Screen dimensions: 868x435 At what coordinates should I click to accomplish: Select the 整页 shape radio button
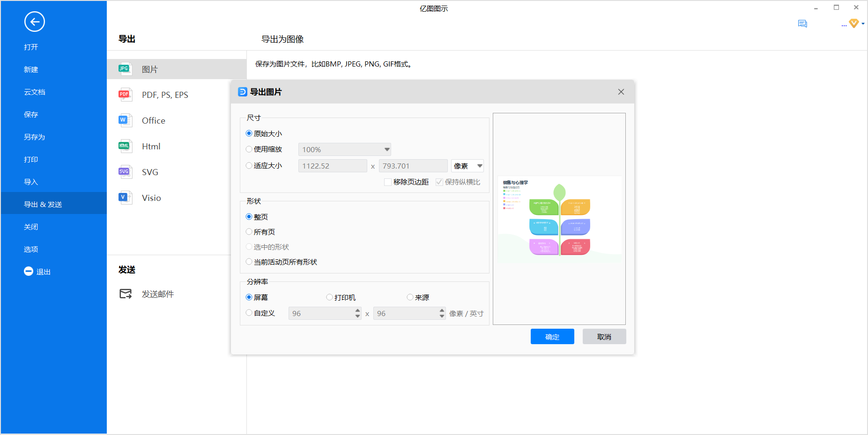[249, 217]
